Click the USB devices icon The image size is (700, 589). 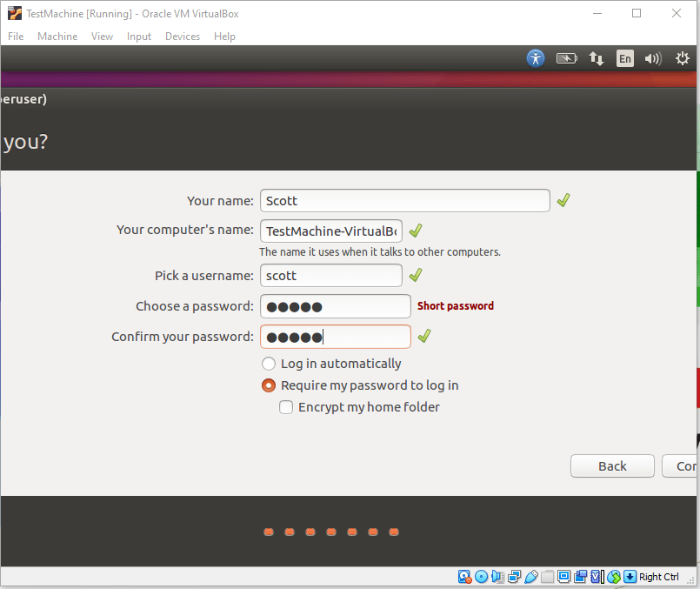[530, 577]
